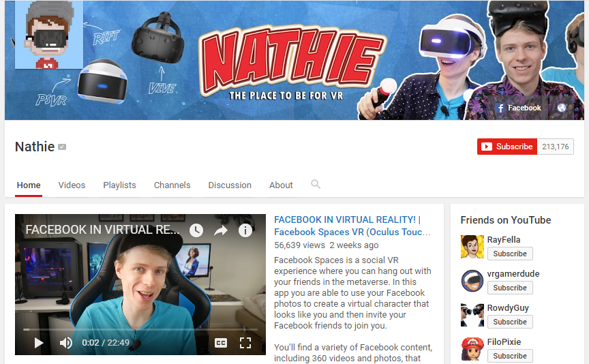The width and height of the screenshot is (589, 364).
Task: Click the FiloPixie avatar
Action: click(472, 349)
